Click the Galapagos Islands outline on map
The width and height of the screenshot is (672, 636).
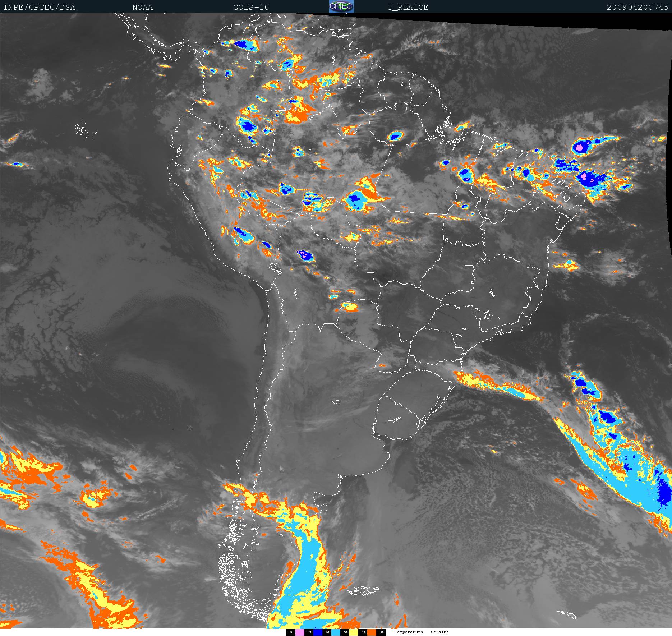coord(85,129)
